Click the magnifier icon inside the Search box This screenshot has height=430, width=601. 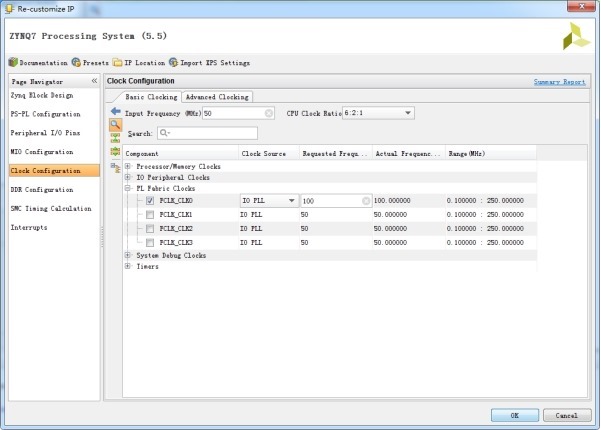[x=164, y=133]
